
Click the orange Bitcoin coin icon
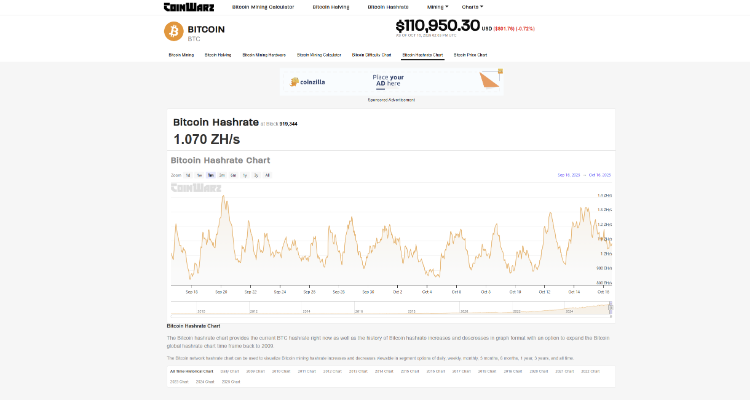(x=173, y=31)
